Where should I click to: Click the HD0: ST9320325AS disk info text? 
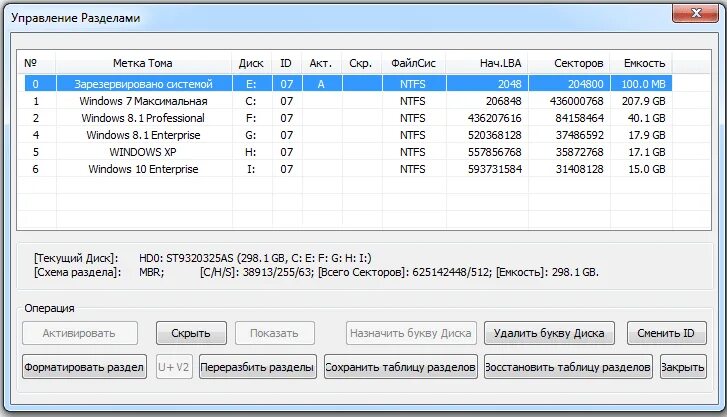coord(255,258)
